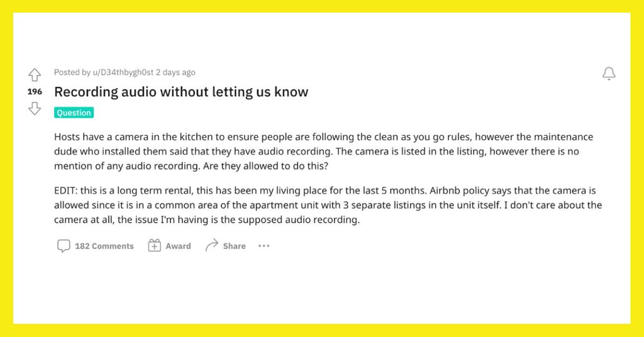Image resolution: width=644 pixels, height=337 pixels.
Task: Click the Share arrow icon
Action: (x=212, y=246)
